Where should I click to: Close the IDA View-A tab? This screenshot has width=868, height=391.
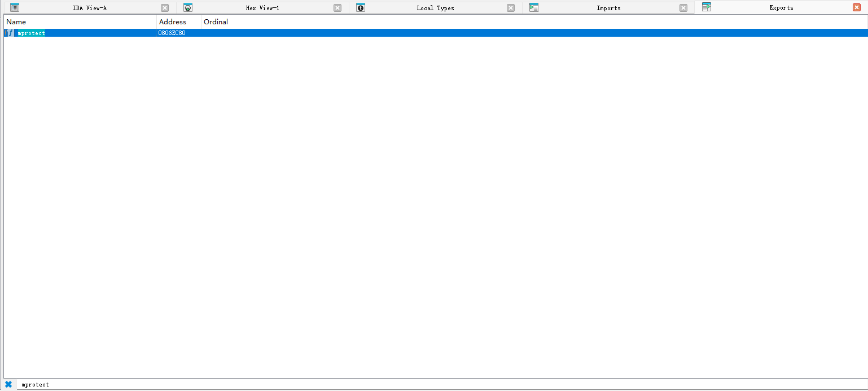tap(165, 8)
